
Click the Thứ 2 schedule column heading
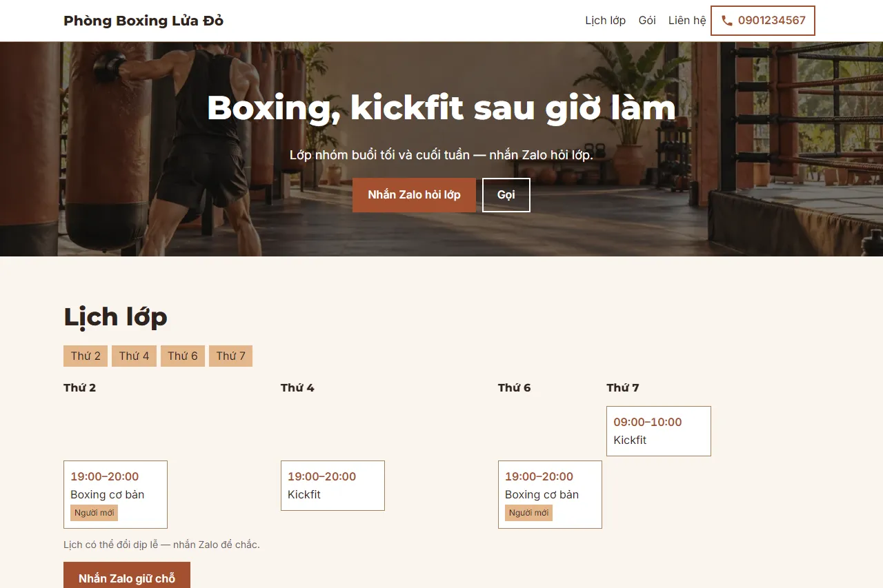point(80,387)
